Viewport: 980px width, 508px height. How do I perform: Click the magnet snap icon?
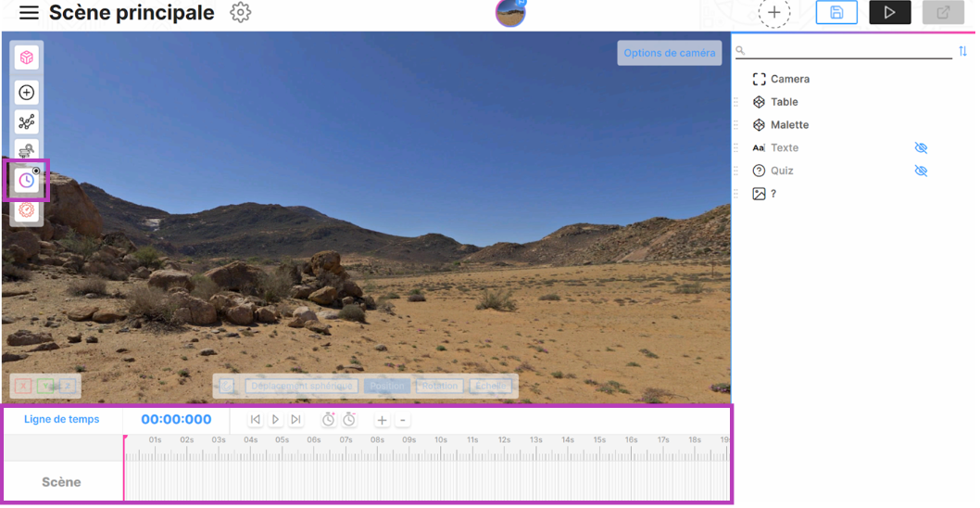point(227,386)
